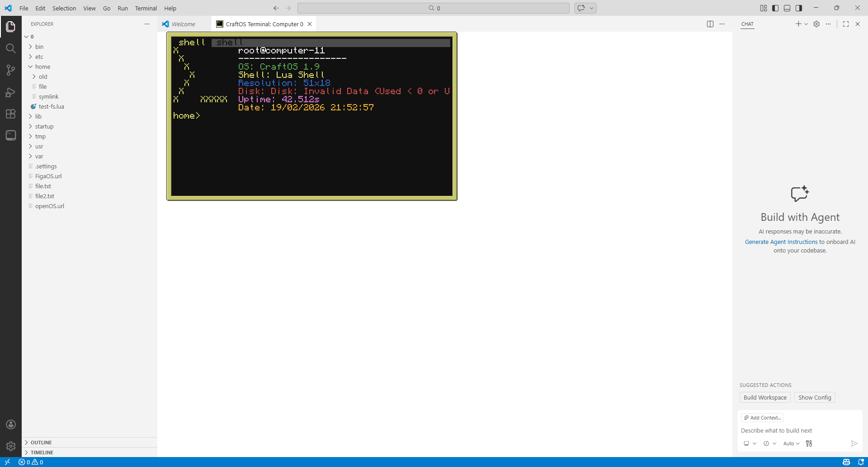The image size is (868, 467).
Task: Open the Help menu
Action: 170,8
